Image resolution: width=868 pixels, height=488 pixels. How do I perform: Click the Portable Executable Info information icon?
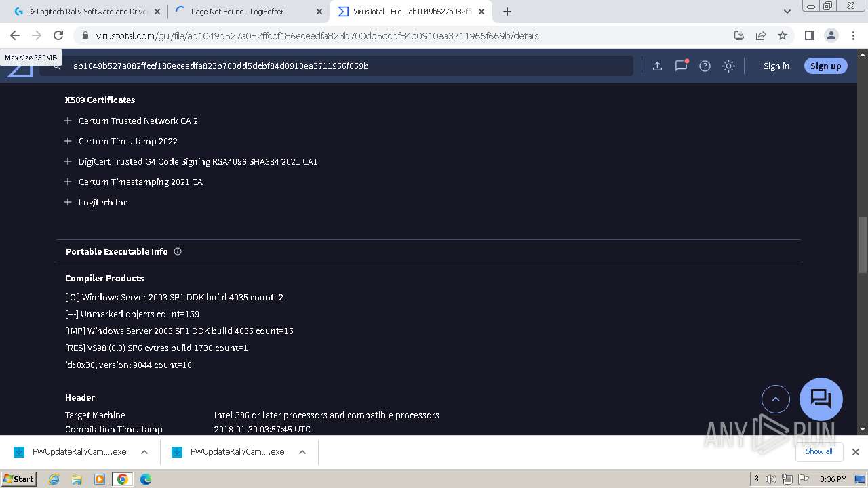178,251
